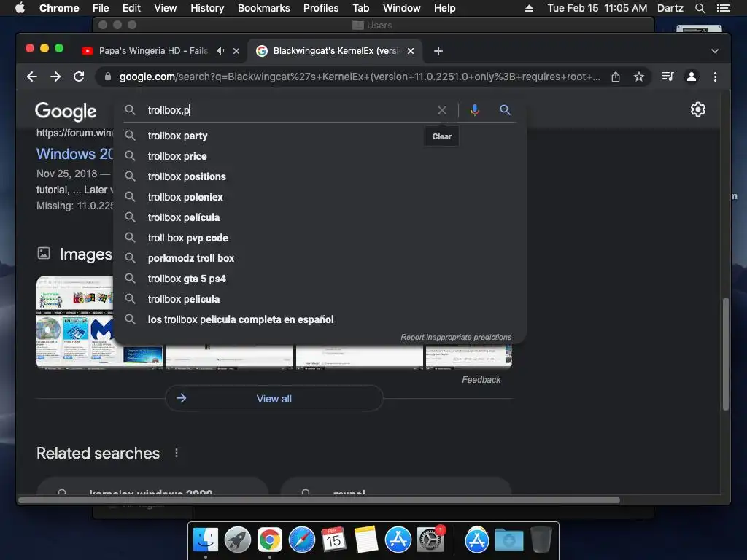
Task: Click the browser back arrow
Action: 32,77
